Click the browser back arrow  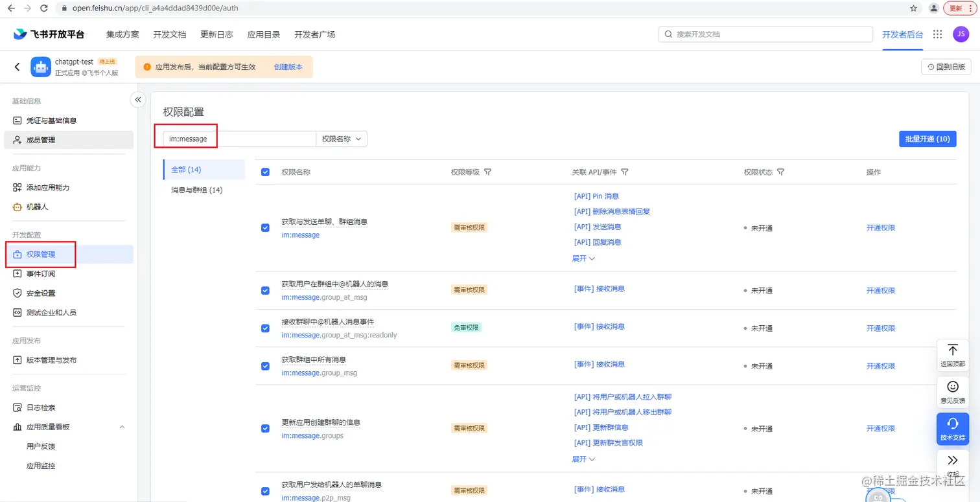pos(11,8)
